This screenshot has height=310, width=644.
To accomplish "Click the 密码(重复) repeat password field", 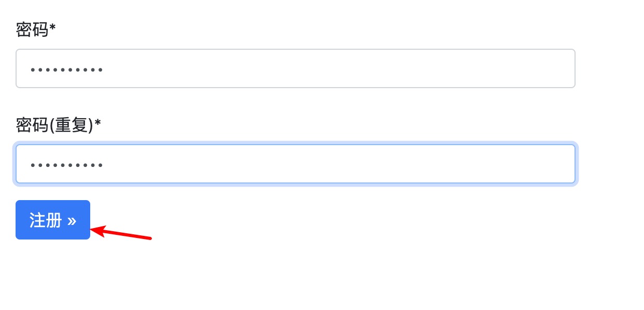I will tap(295, 164).
